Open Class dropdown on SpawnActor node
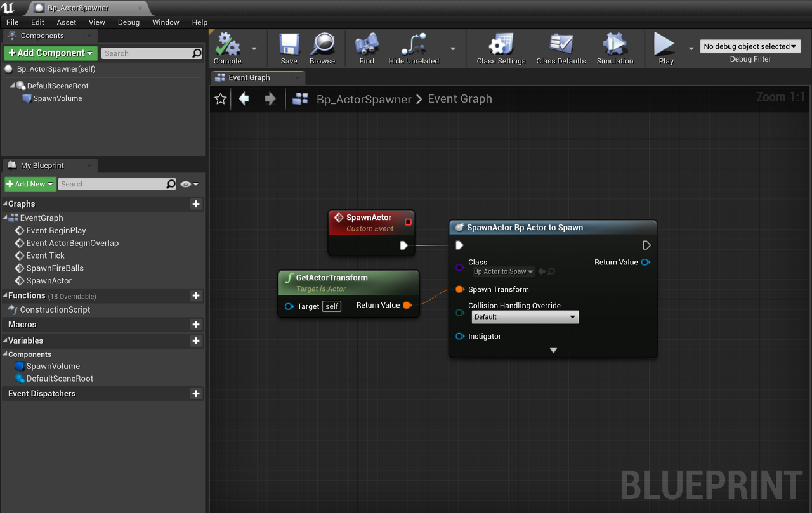The image size is (812, 513). 504,271
